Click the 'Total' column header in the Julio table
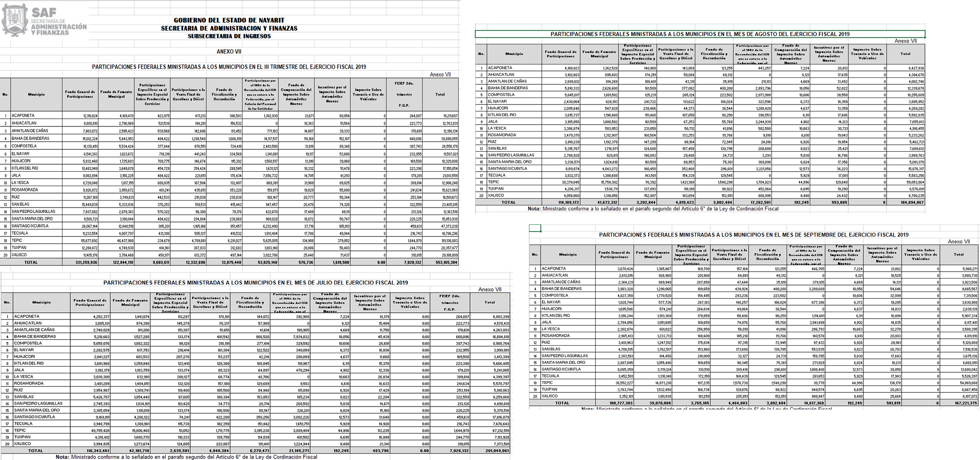980x460 pixels. pyautogui.click(x=489, y=303)
